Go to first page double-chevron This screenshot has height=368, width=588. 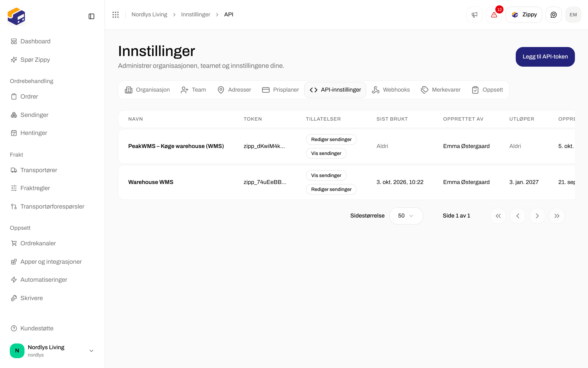(498, 216)
